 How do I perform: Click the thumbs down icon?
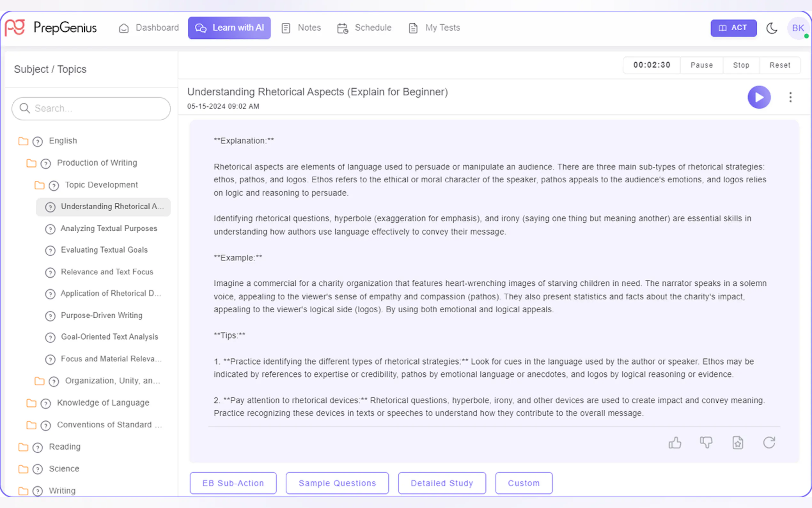(x=706, y=442)
